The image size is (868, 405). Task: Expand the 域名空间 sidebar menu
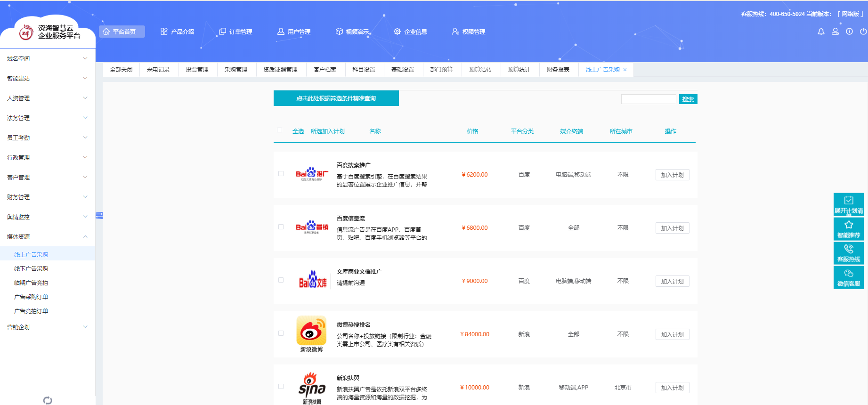(47, 58)
